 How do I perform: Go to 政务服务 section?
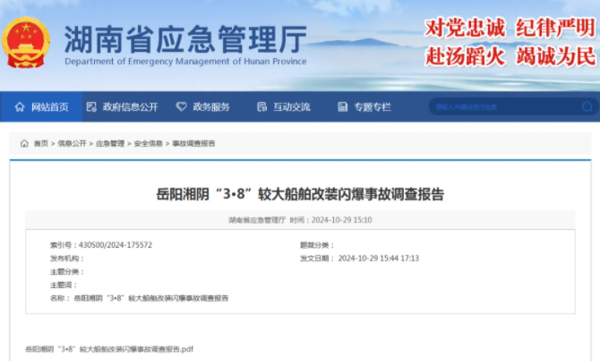(209, 107)
